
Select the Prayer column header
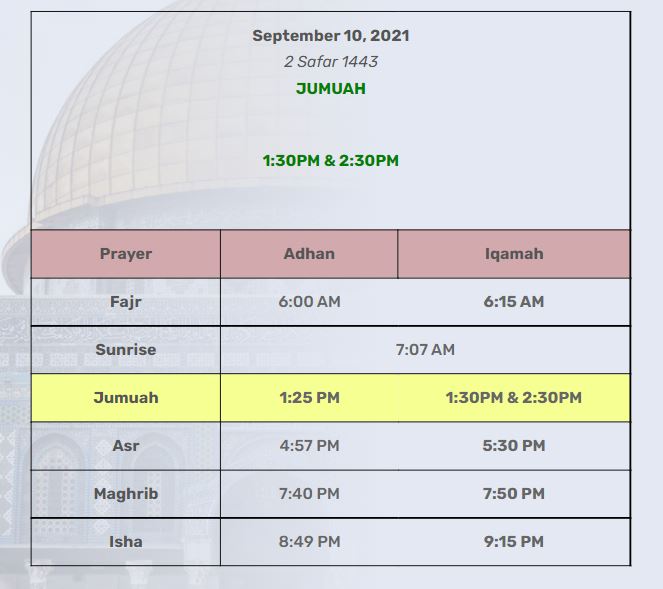tap(126, 254)
